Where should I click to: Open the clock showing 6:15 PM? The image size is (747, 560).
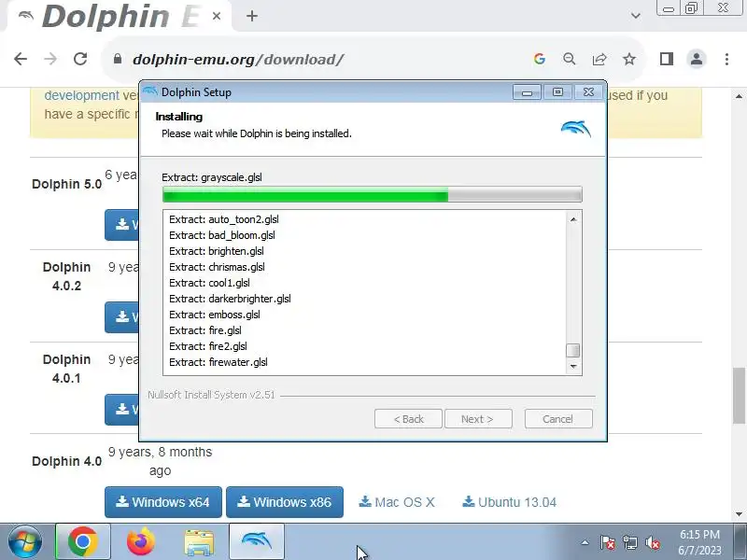pyautogui.click(x=699, y=542)
